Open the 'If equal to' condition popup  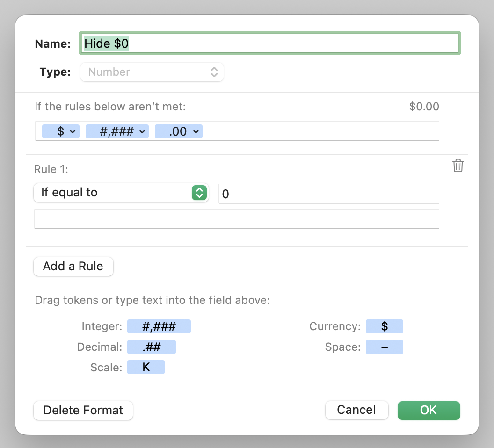coord(121,193)
